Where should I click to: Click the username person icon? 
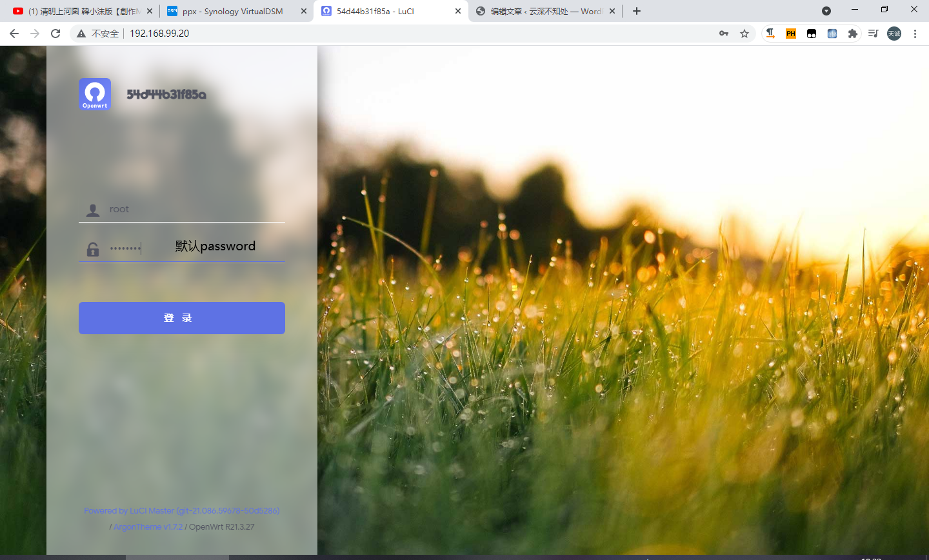[x=92, y=209]
